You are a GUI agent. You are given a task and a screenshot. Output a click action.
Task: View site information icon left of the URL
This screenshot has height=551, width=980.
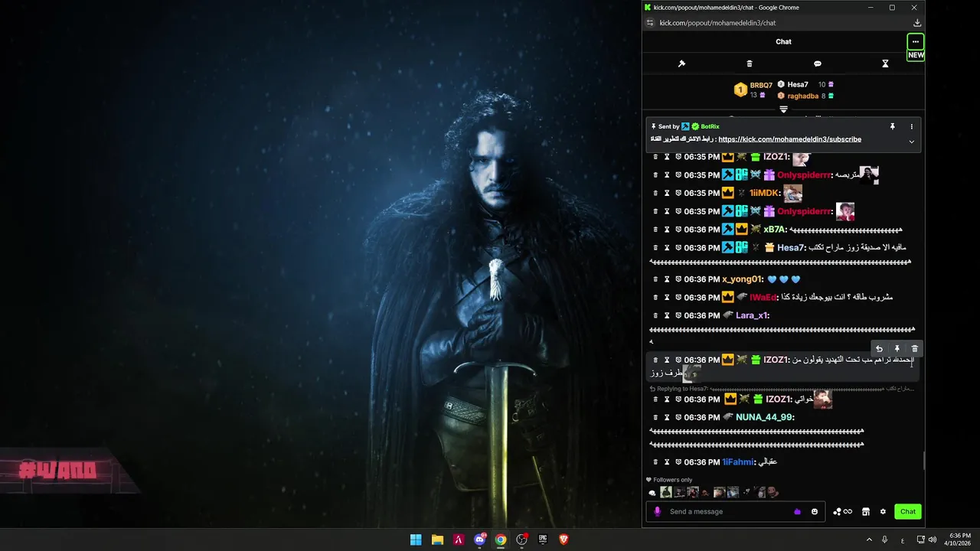(x=650, y=23)
